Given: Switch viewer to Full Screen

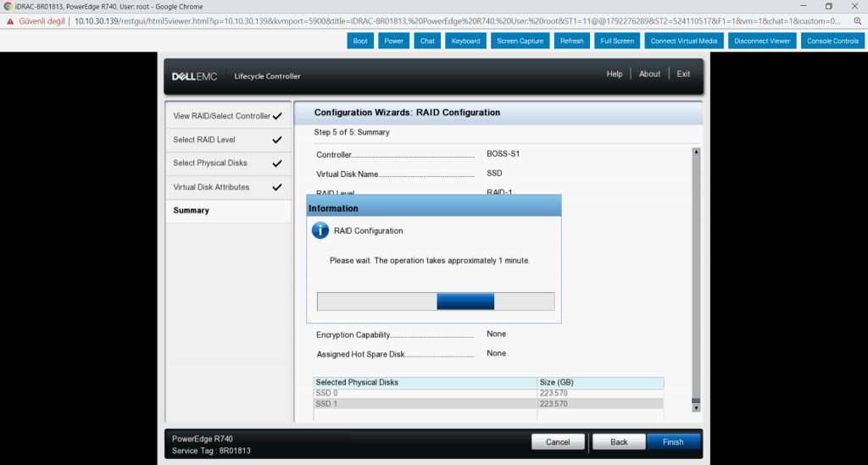Looking at the screenshot, I should (616, 41).
